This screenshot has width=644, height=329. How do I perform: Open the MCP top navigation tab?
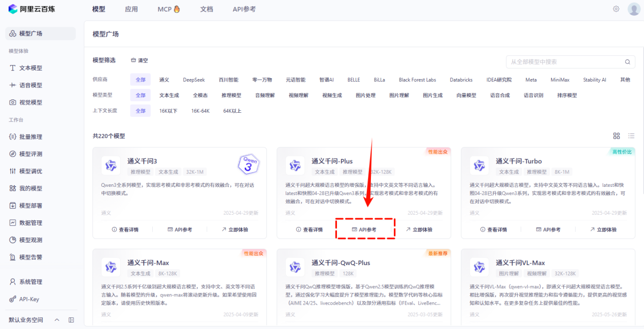click(x=168, y=9)
